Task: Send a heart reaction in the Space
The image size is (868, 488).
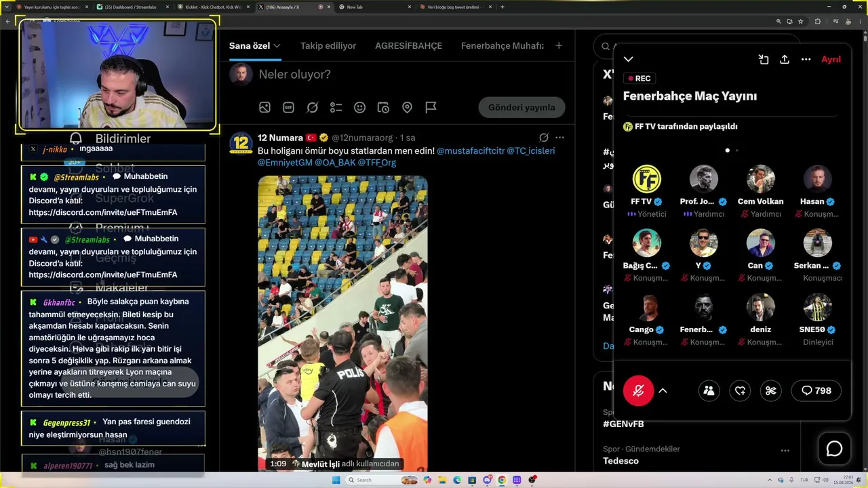Action: (x=740, y=390)
